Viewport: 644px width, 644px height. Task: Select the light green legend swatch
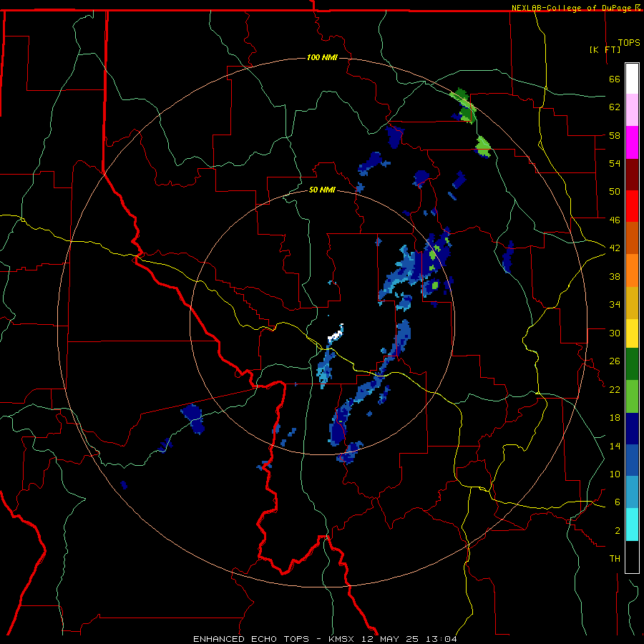tap(632, 396)
